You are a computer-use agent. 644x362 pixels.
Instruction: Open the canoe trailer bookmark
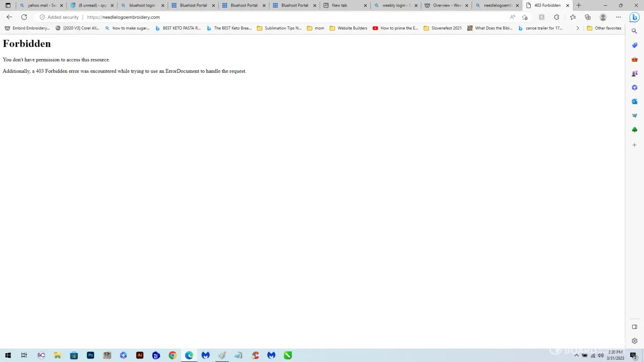[540, 28]
